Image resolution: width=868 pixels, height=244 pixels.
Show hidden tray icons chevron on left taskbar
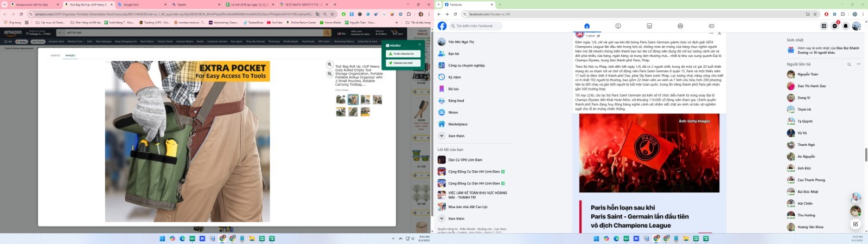click(393, 239)
